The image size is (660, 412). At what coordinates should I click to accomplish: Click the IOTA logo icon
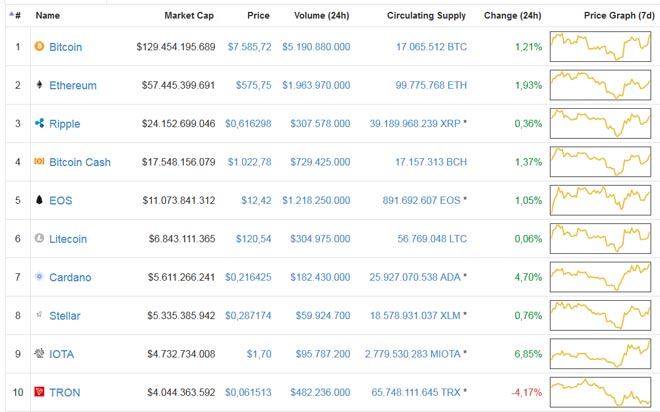coord(40,353)
